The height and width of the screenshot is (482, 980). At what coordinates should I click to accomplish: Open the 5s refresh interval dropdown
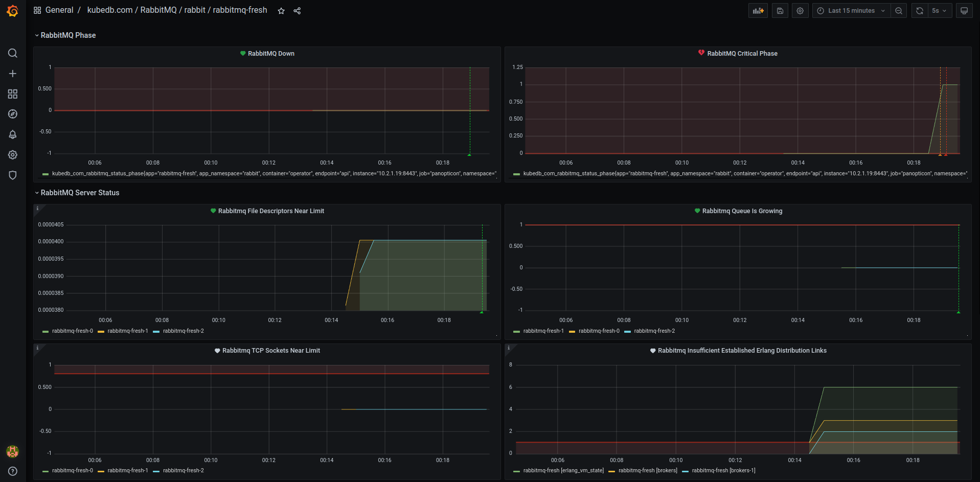[x=937, y=10]
